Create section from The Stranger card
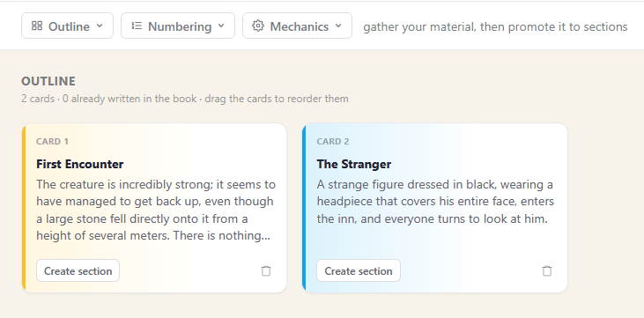The width and height of the screenshot is (644, 318). [x=359, y=270]
